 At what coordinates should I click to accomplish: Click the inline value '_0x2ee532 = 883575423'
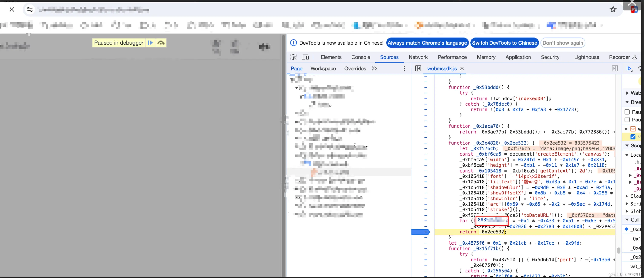pos(570,143)
